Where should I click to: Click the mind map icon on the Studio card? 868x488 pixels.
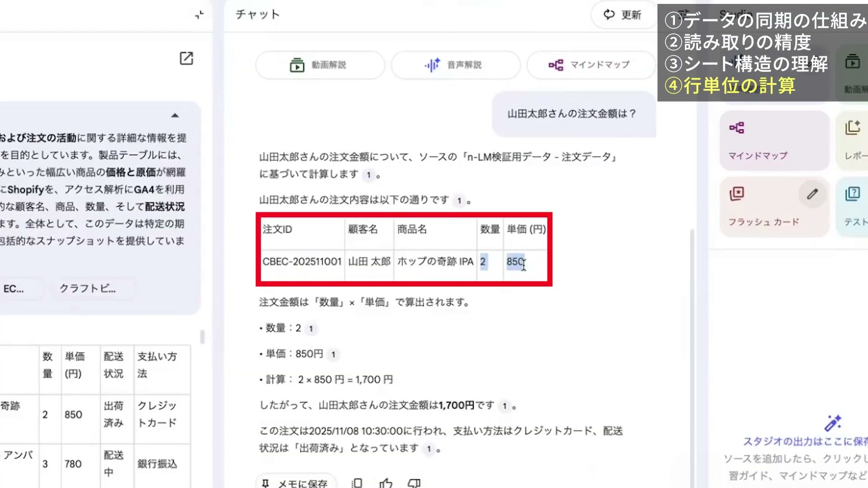736,128
